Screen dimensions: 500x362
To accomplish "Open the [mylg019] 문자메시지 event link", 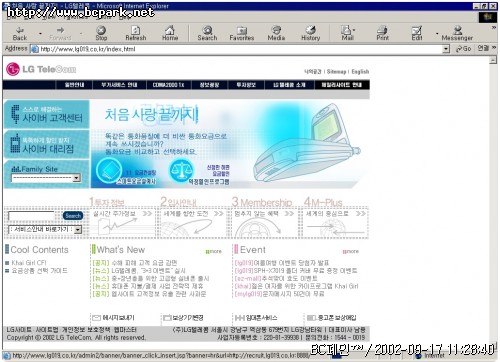I will pyautogui.click(x=280, y=294).
